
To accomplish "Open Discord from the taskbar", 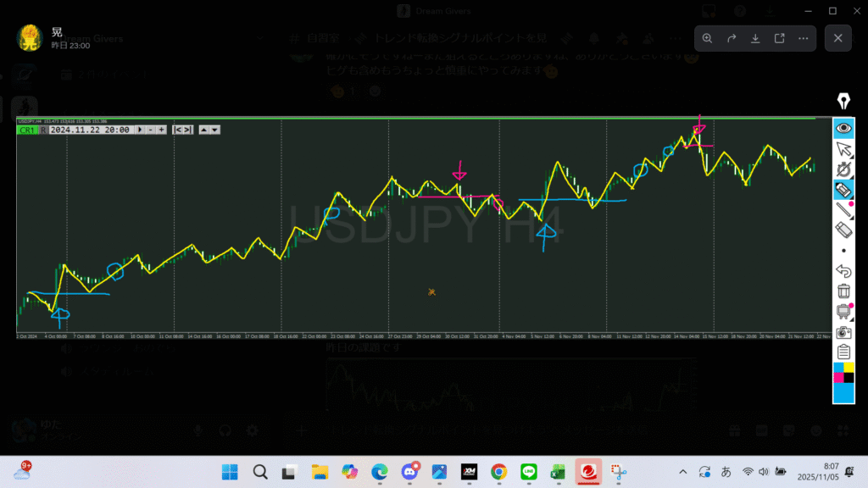I will coord(409,472).
